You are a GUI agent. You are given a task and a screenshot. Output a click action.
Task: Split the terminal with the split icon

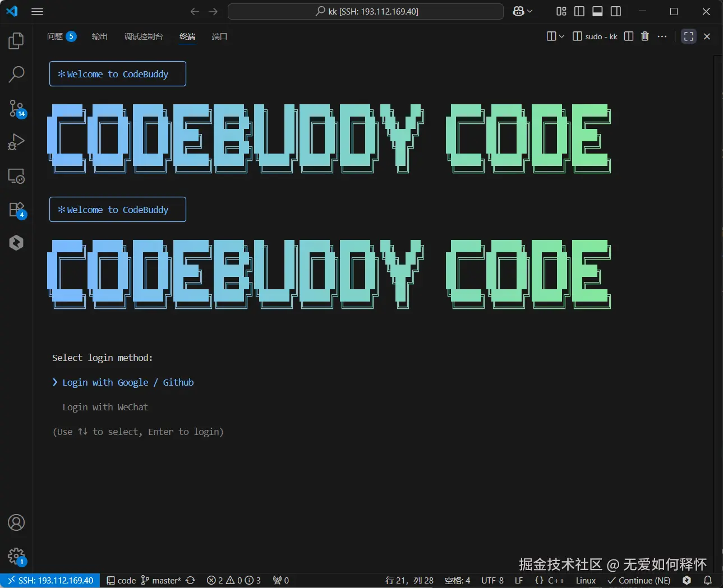pos(628,36)
